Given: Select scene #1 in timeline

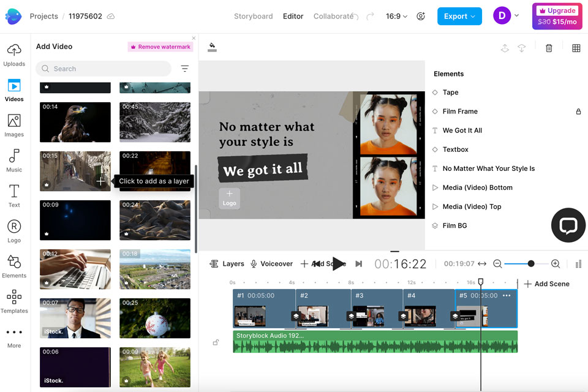Looking at the screenshot, I should pos(264,309).
